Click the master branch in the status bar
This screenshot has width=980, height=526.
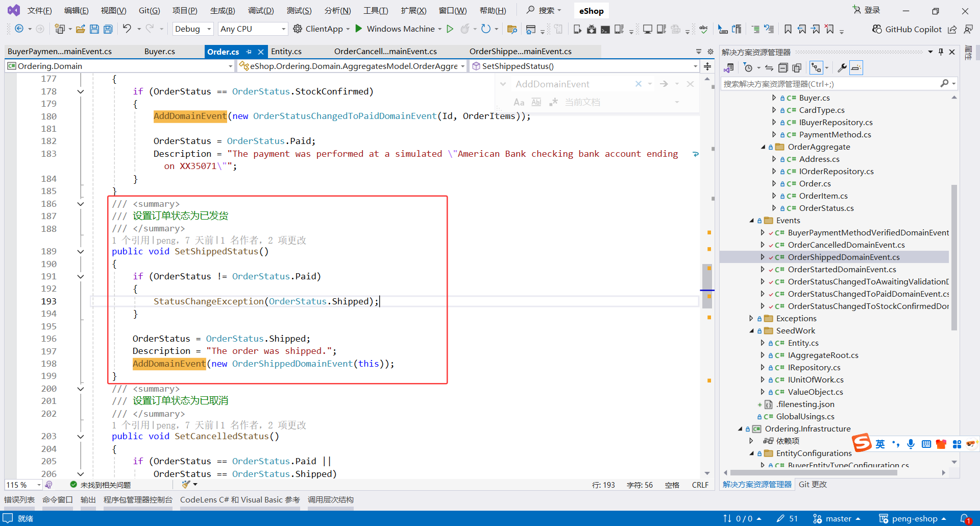[x=837, y=518]
